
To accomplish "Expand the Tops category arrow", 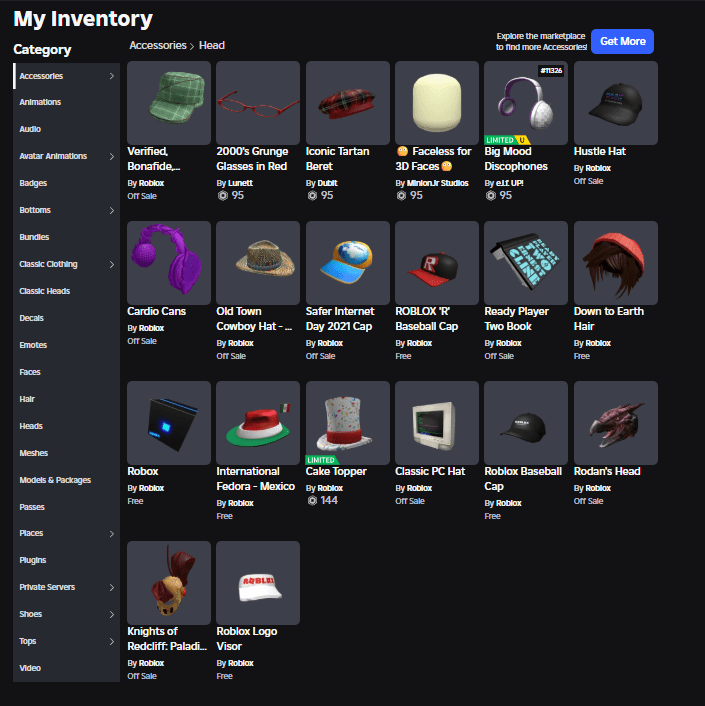I will click(x=112, y=641).
